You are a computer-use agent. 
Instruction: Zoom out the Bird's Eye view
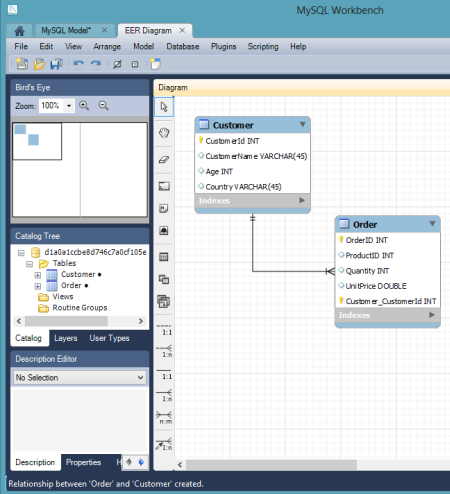click(x=103, y=106)
